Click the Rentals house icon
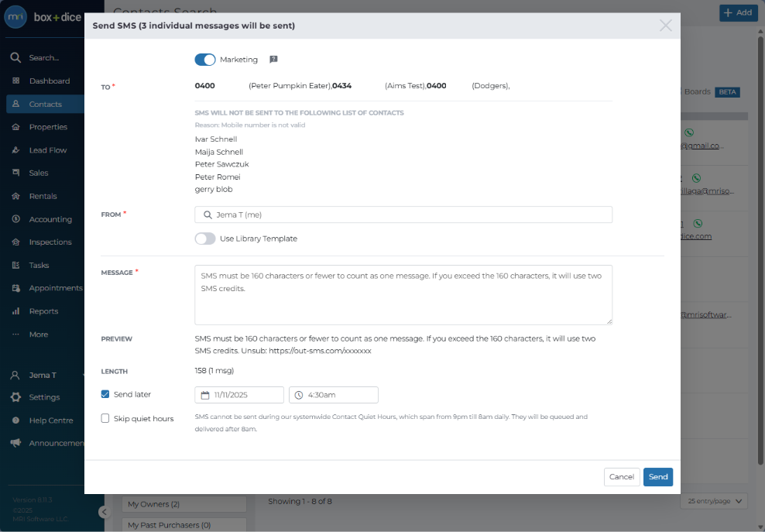 point(15,196)
